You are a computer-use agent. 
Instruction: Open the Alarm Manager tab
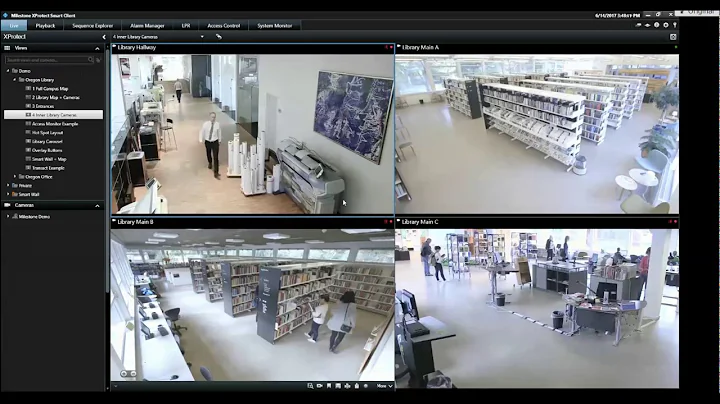[x=147, y=26]
